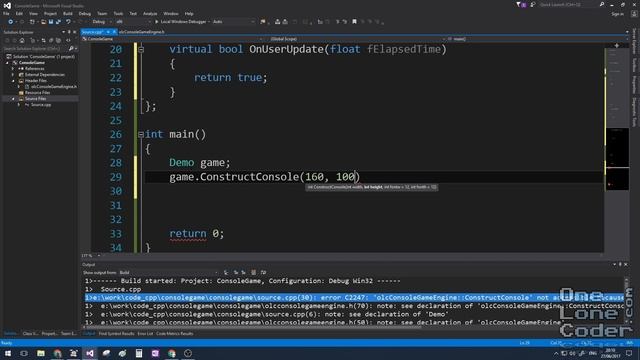The height and width of the screenshot is (360, 640).
Task: Click the search magnifier in Solution Explorer
Action: point(71,49)
